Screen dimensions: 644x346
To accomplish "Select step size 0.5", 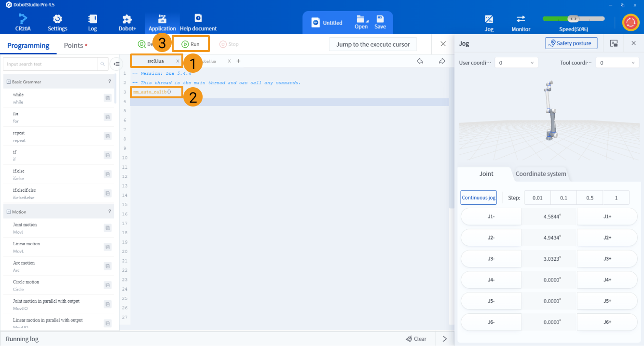I will pos(589,198).
